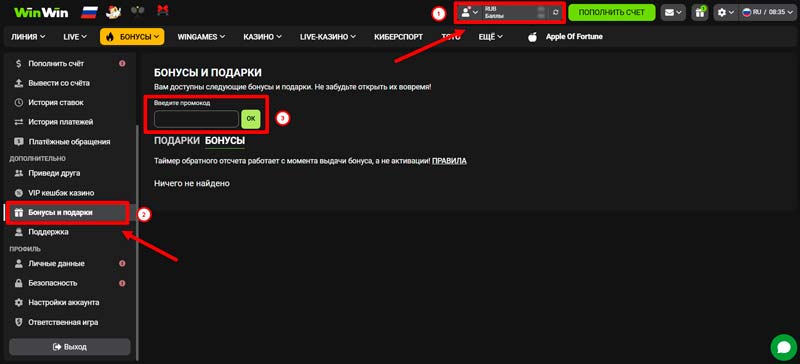Expand the Ещё menu
Image resolution: width=800 pixels, height=364 pixels.
point(490,37)
